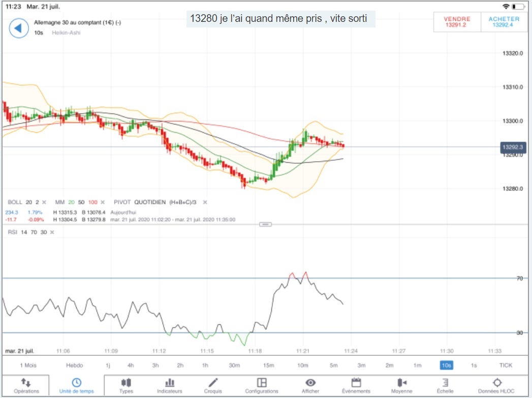
Task: Click the 13320.0 price axis label
Action: pos(513,53)
